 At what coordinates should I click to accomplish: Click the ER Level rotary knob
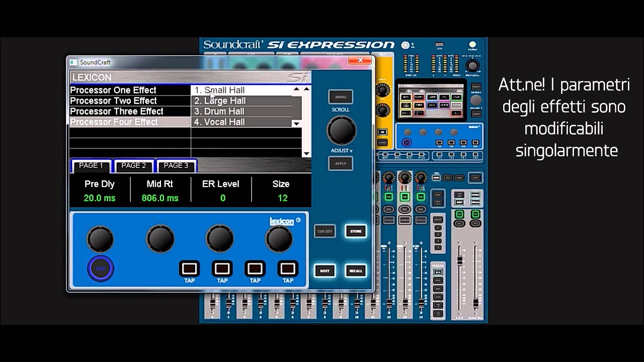pyautogui.click(x=220, y=239)
